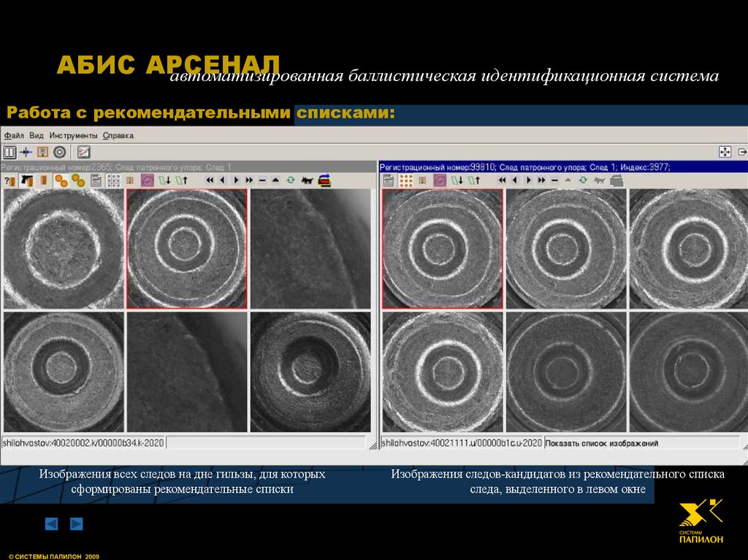This screenshot has width=748, height=560.
Task: Open the Файл menu
Action: [13, 136]
